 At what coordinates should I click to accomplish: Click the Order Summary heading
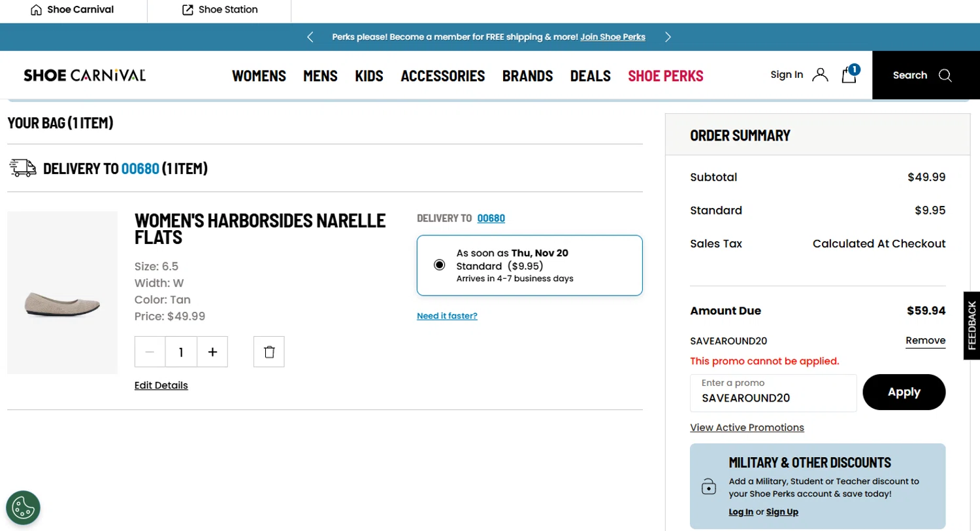pos(740,135)
